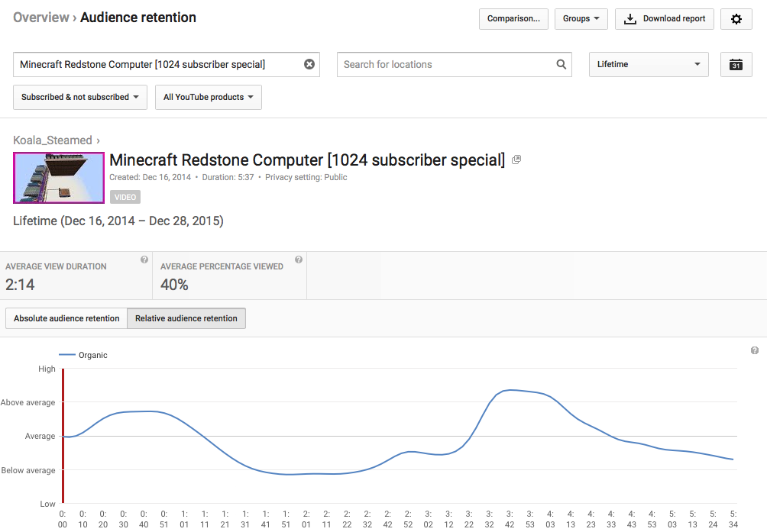Viewport: 767px width, 532px height.
Task: Open the Lifetime date range dropdown
Action: tap(649, 65)
